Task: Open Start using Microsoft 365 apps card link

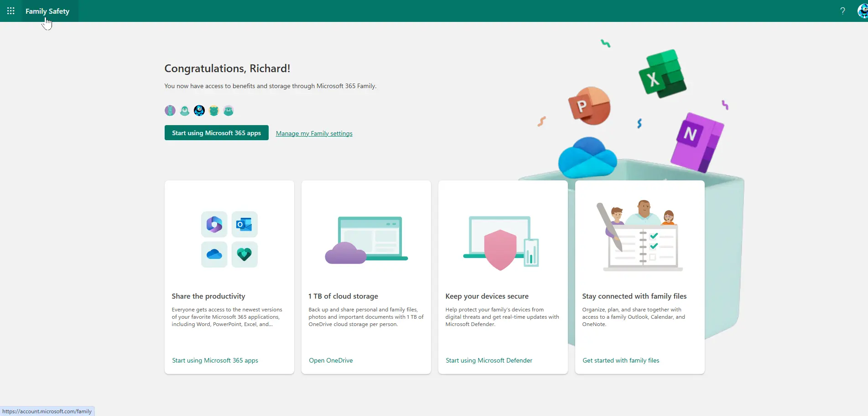Action: pos(215,360)
